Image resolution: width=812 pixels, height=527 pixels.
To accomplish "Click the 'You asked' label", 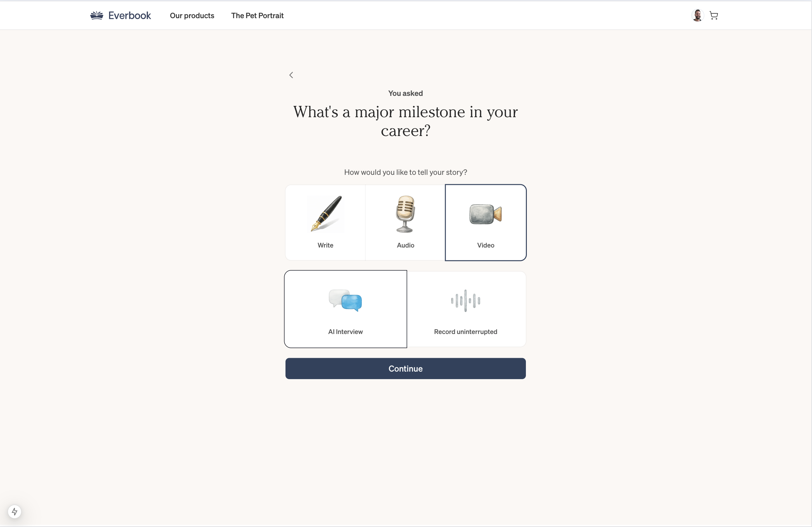I will click(x=406, y=93).
